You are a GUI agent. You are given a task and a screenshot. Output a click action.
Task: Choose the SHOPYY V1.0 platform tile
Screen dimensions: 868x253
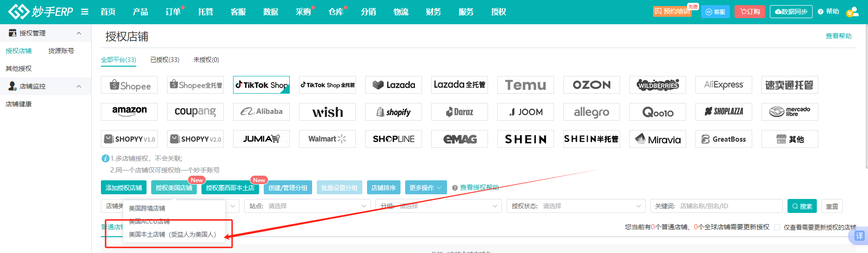click(129, 139)
